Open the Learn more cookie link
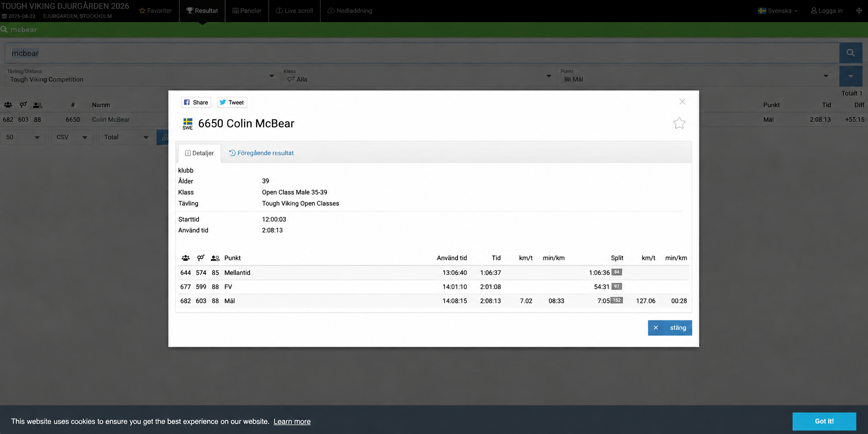Image resolution: width=868 pixels, height=434 pixels. click(292, 422)
